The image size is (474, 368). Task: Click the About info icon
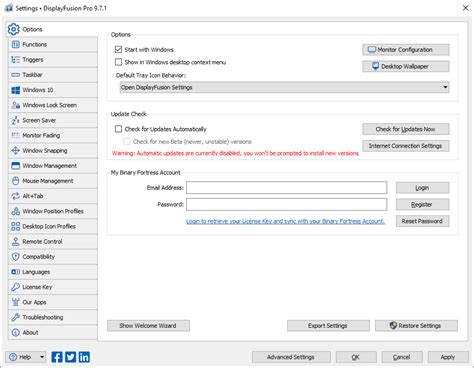(16, 333)
